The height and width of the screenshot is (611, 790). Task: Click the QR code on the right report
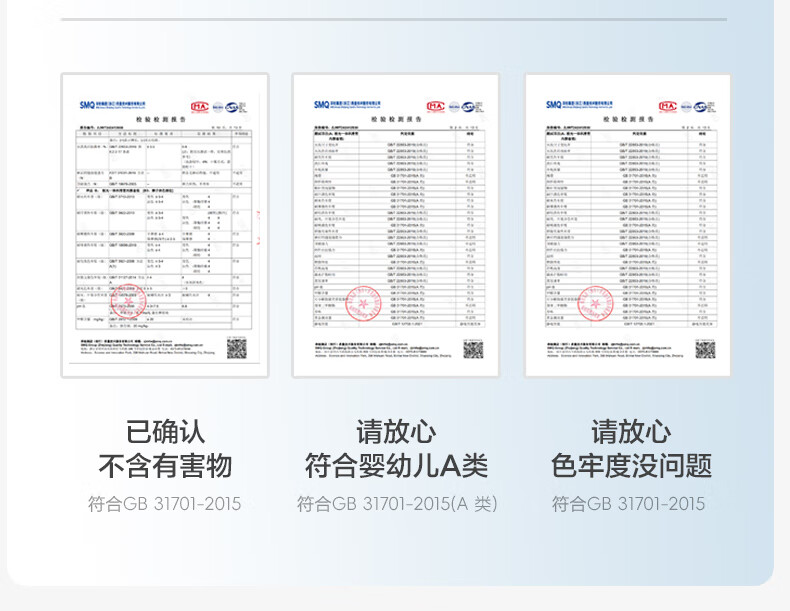pos(705,349)
